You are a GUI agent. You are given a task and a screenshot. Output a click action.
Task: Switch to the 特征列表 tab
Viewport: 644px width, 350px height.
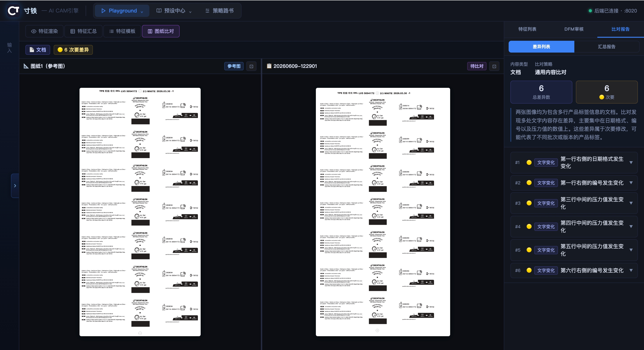(527, 29)
